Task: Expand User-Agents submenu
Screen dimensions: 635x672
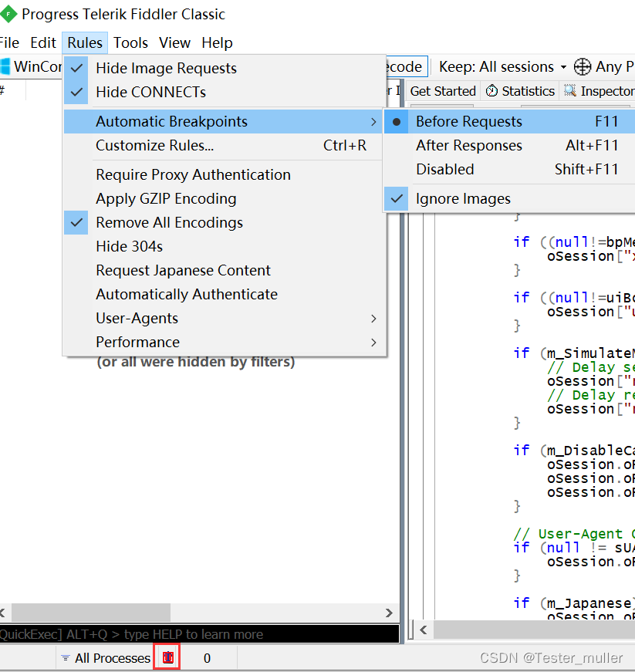Action: 225,319
